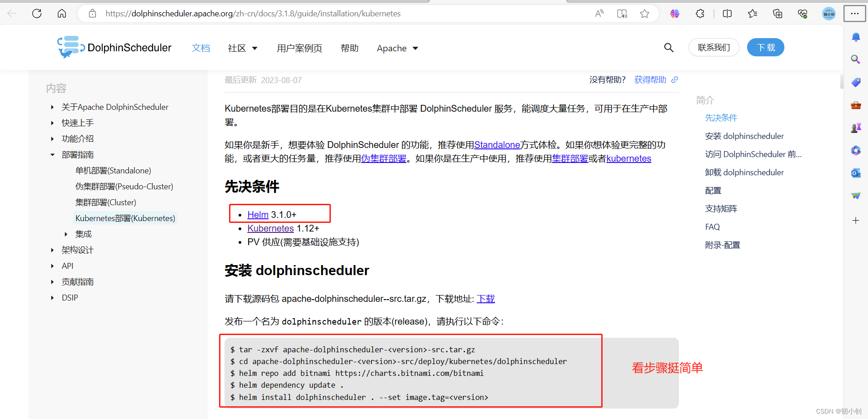Image resolution: width=868 pixels, height=419 pixels.
Task: Click the 下载 source package link
Action: point(486,299)
